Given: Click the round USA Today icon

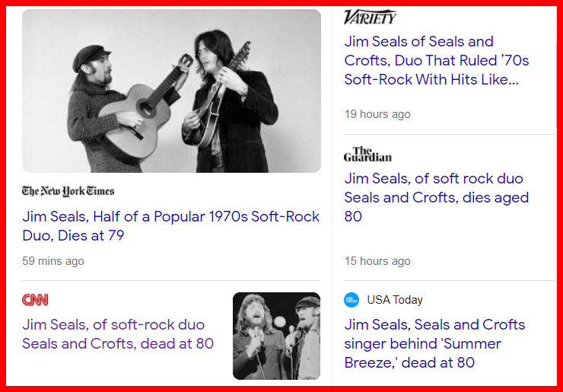Looking at the screenshot, I should [351, 300].
